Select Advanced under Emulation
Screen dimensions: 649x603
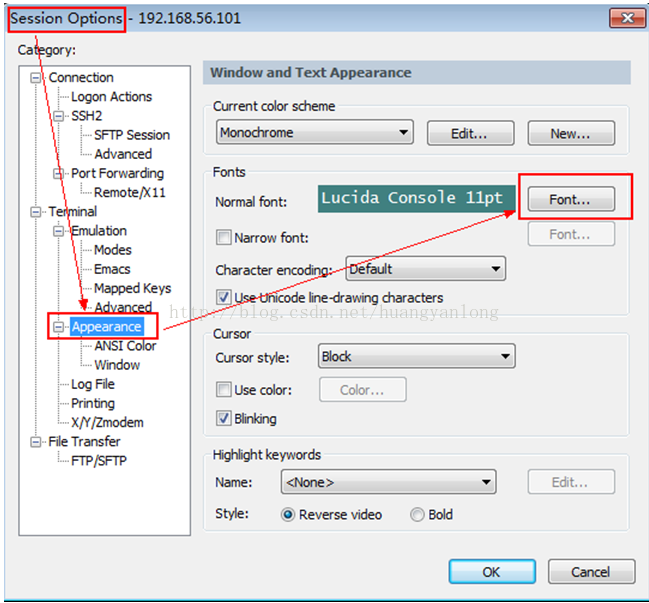[123, 307]
